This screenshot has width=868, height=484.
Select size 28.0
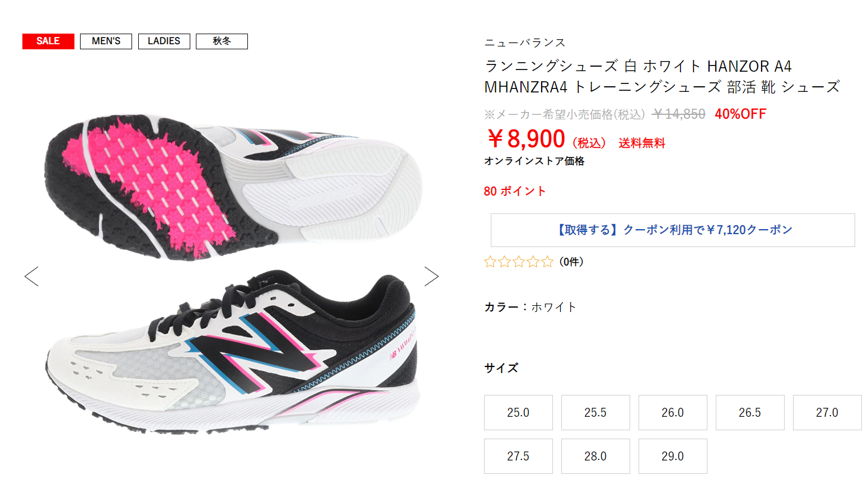595,456
